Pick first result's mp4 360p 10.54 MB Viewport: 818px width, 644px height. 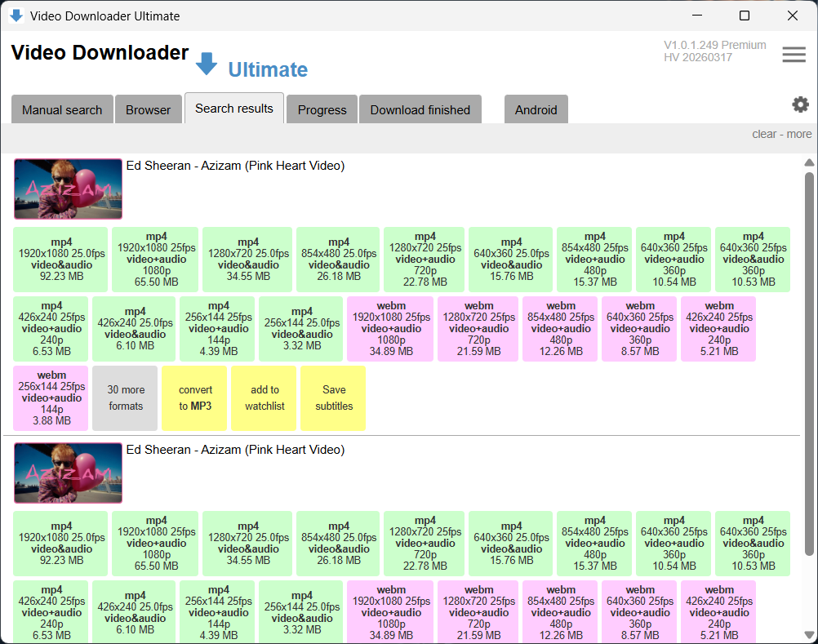click(x=674, y=260)
